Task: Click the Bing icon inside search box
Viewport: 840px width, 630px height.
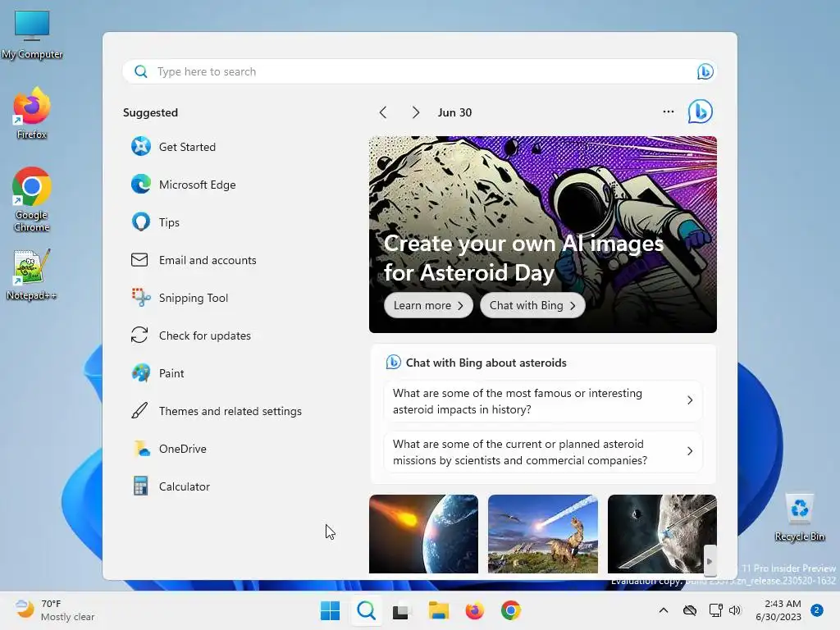Action: coord(705,71)
